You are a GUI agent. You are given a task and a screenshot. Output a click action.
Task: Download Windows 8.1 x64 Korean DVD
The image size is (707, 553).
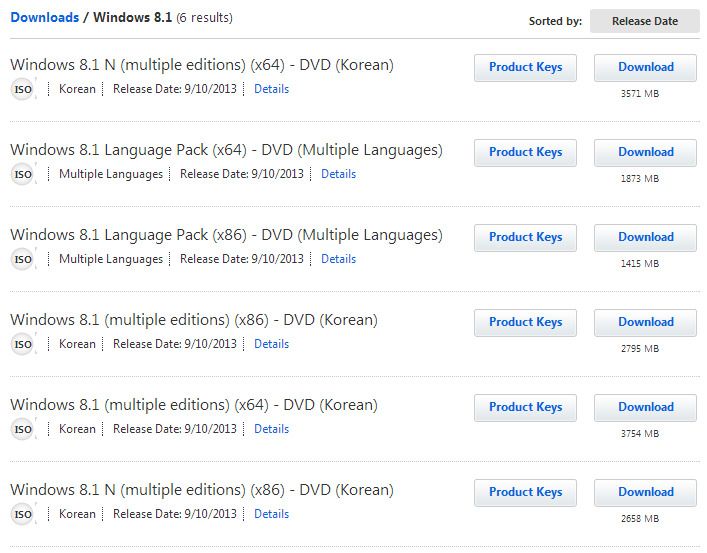point(645,407)
